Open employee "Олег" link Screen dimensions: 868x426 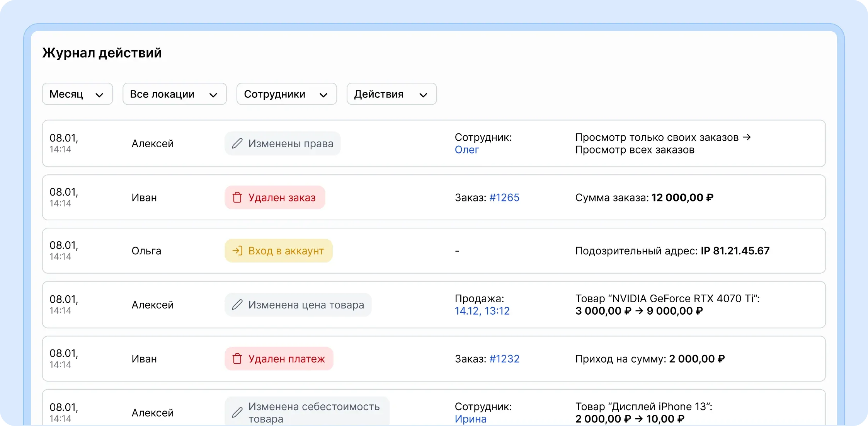[467, 150]
